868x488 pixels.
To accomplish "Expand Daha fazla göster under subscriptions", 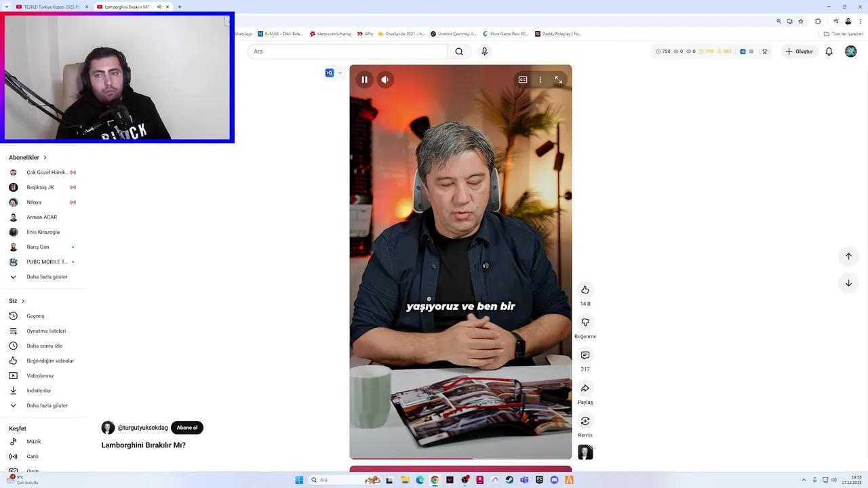I will click(x=47, y=277).
